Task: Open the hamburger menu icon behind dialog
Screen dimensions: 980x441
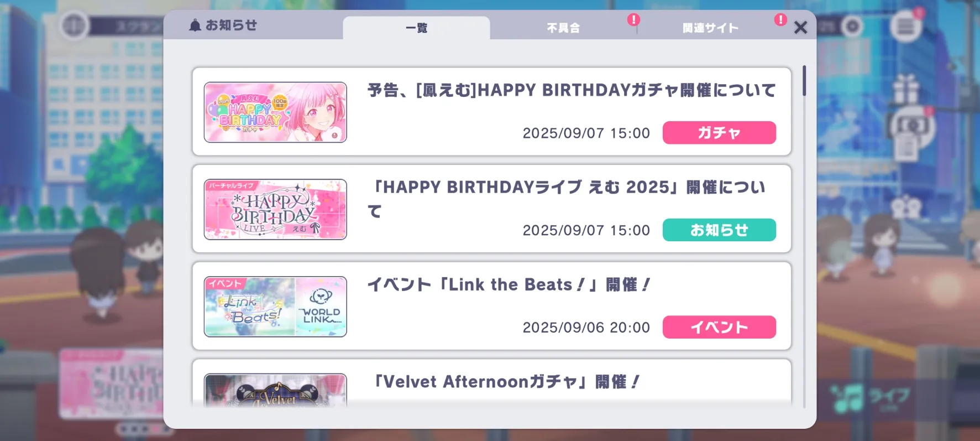Action: (905, 26)
